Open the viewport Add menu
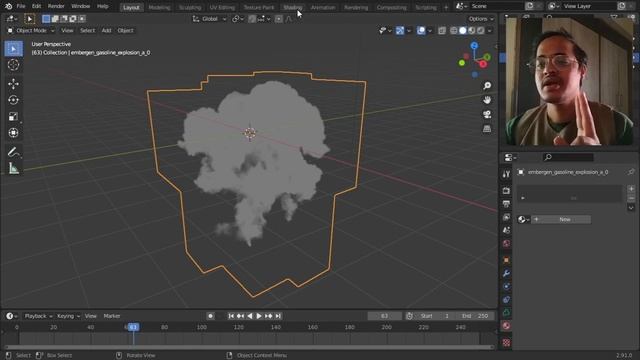Screen dimensions: 640x360 [x=106, y=31]
